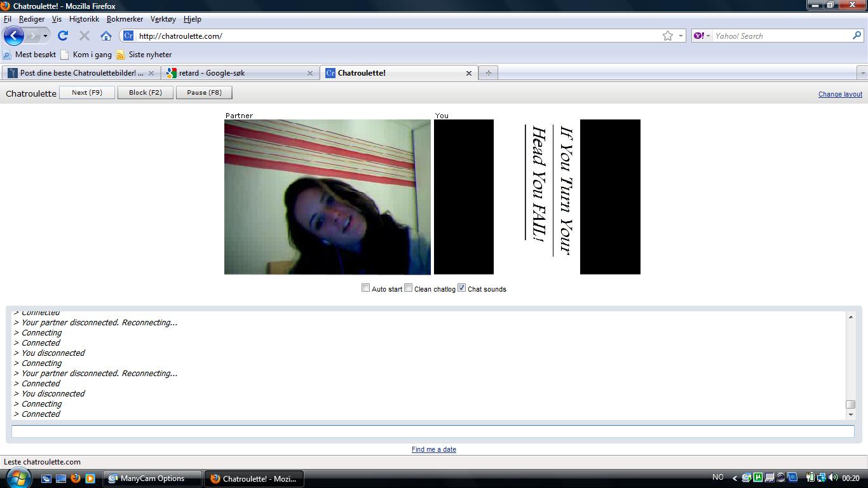Open the Mest besøkt bookmarks folder
Viewport: 868px width, 488px height.
pyautogui.click(x=30, y=55)
